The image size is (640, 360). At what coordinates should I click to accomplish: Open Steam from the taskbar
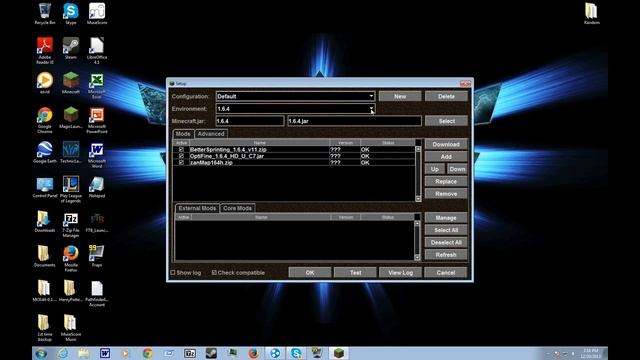coord(211,353)
